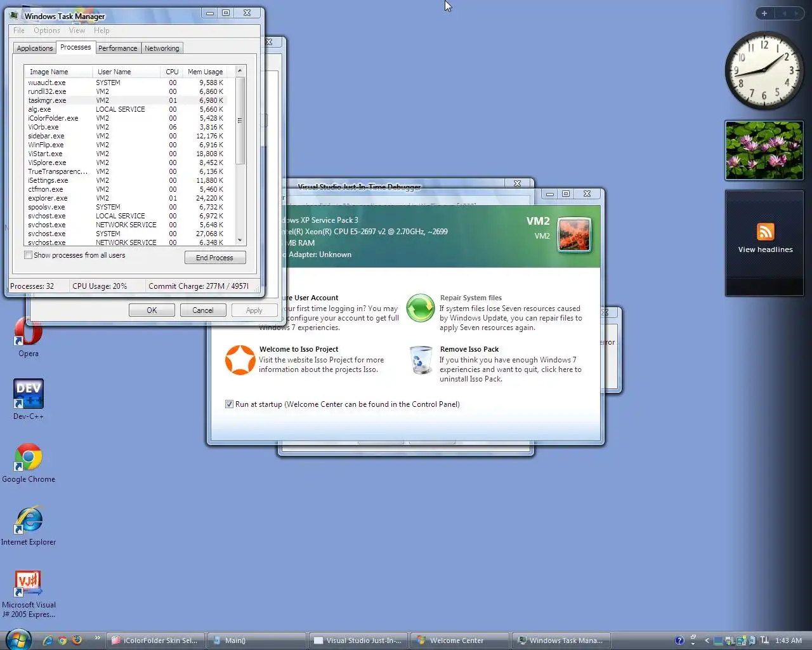The width and height of the screenshot is (812, 650).
Task: Launch Firefox from quick launch bar
Action: (x=77, y=640)
